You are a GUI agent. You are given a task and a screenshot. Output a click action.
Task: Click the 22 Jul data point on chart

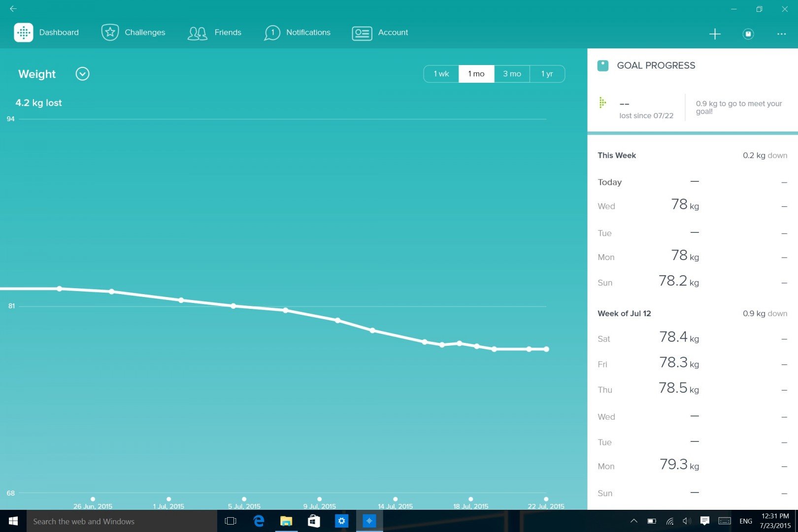click(546, 349)
